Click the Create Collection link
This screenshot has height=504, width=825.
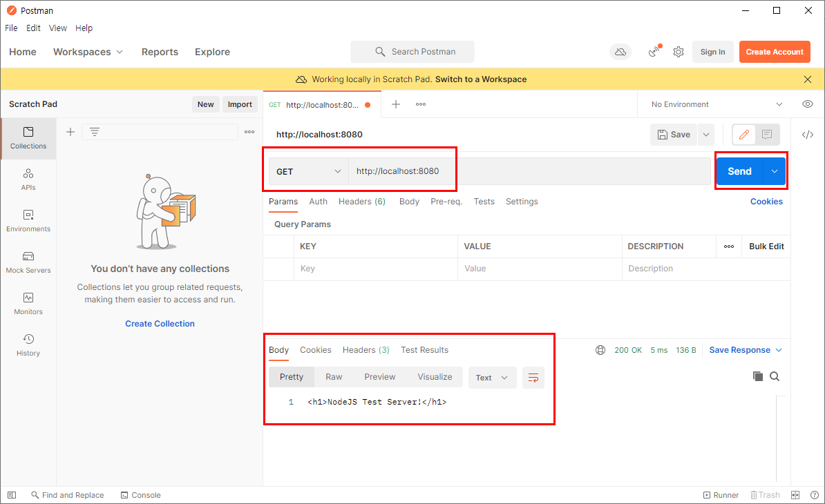[x=160, y=324]
